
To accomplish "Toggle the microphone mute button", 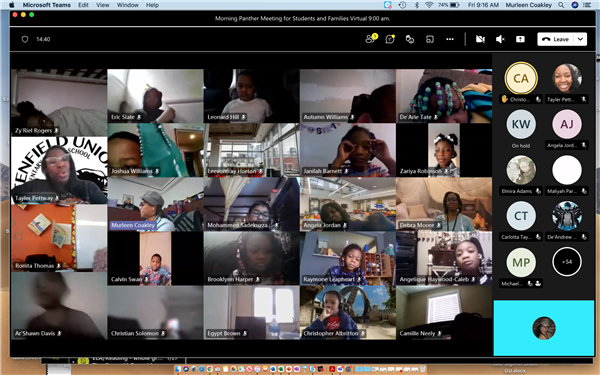I will click(500, 39).
